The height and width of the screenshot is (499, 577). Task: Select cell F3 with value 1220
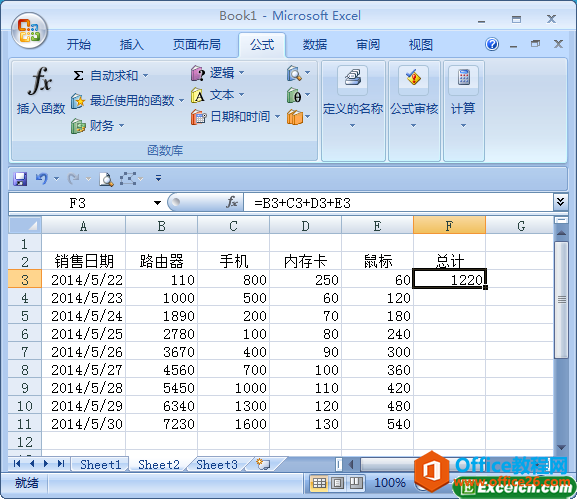(x=449, y=280)
